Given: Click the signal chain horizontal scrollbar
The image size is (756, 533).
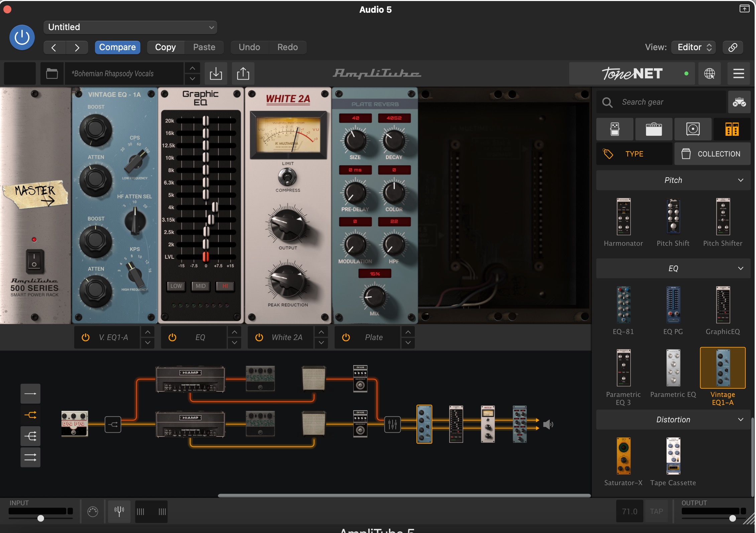Looking at the screenshot, I should click(404, 496).
